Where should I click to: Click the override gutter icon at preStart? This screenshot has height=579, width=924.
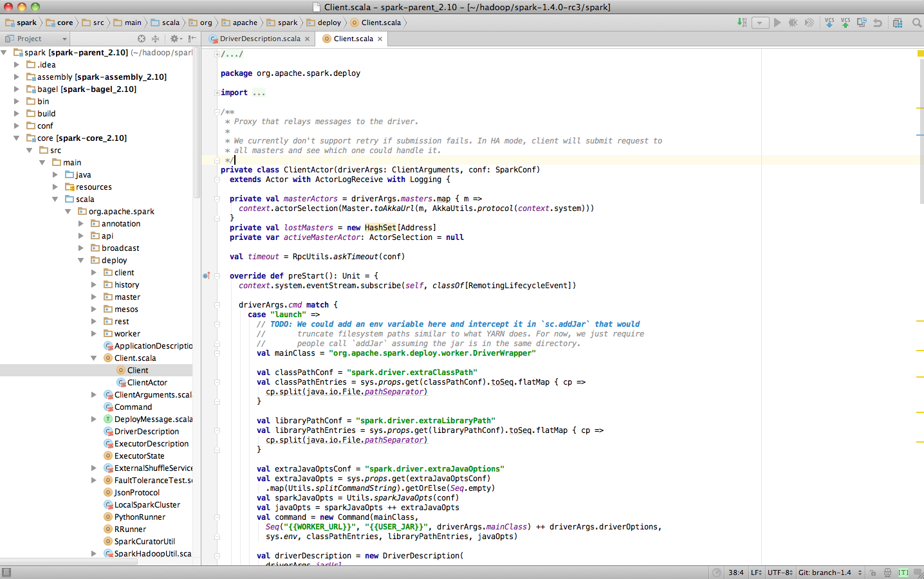pos(207,276)
